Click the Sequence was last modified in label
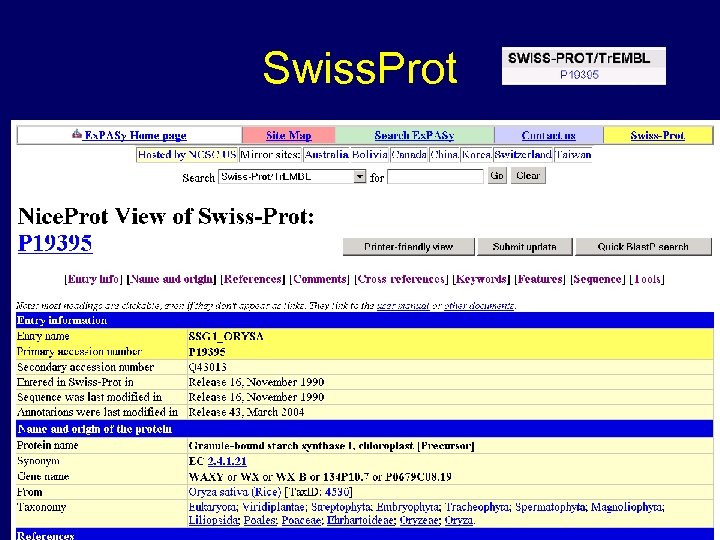The height and width of the screenshot is (540, 720). click(89, 397)
